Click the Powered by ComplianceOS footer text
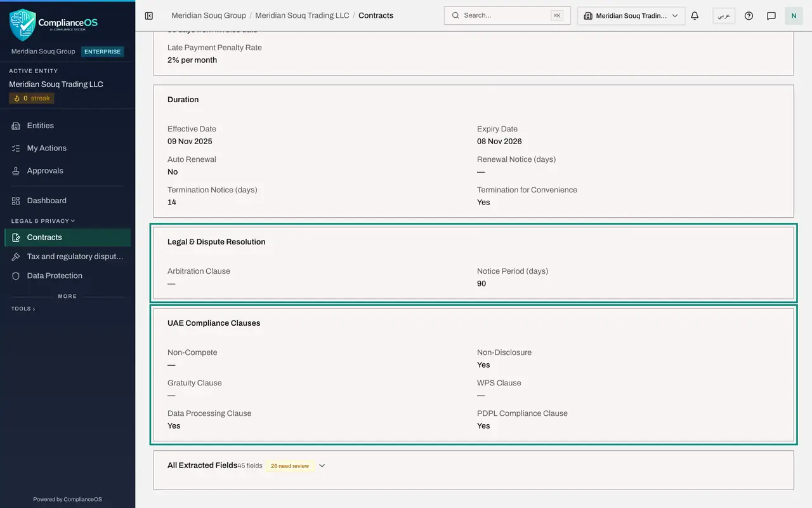812x508 pixels. (x=67, y=499)
